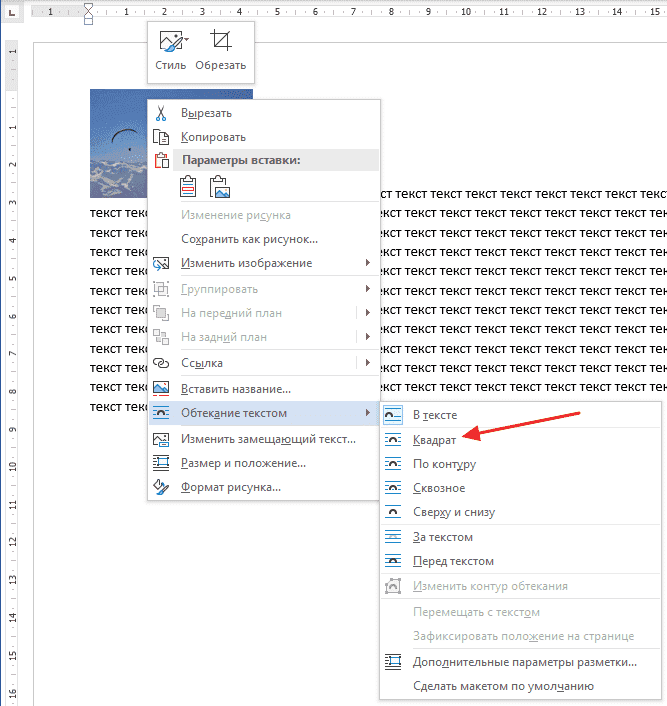
Task: Select Сохранить как рисунок menu item
Action: coord(249,239)
